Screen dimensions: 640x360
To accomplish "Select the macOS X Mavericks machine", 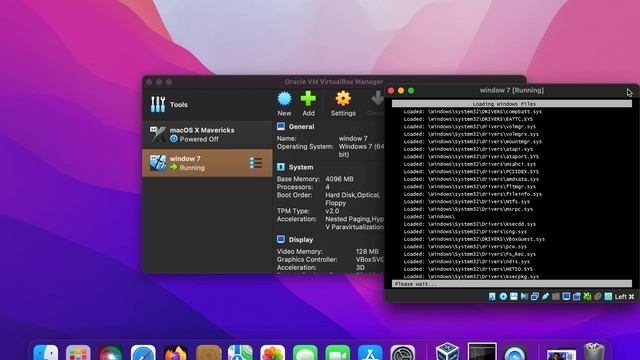I will click(207, 135).
